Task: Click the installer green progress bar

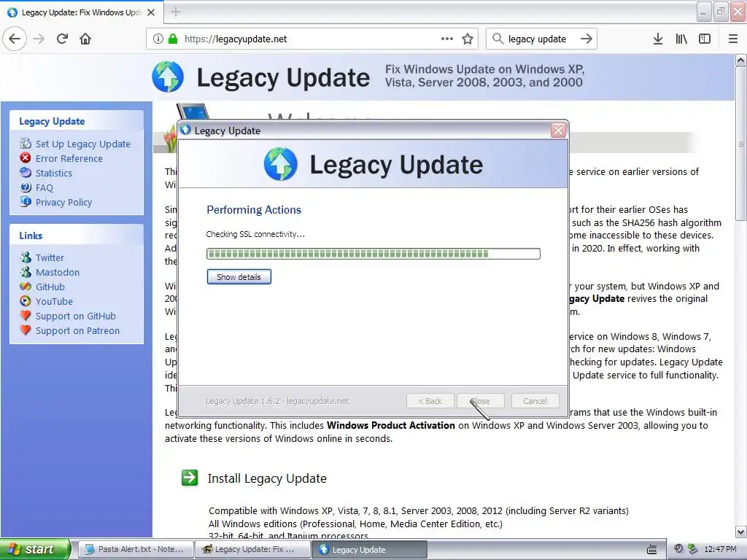Action: point(373,254)
